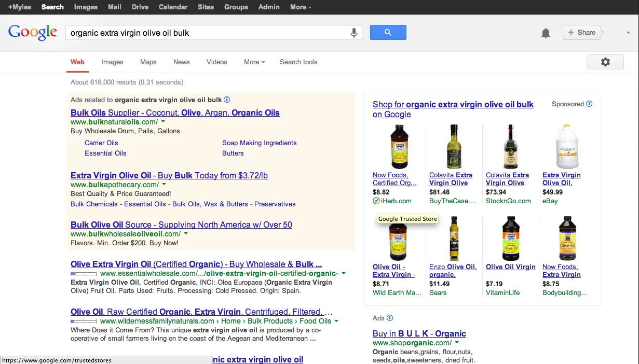This screenshot has width=639, height=364.
Task: Expand arrow next to www.bulknaturaloils.com
Action: pyautogui.click(x=164, y=122)
